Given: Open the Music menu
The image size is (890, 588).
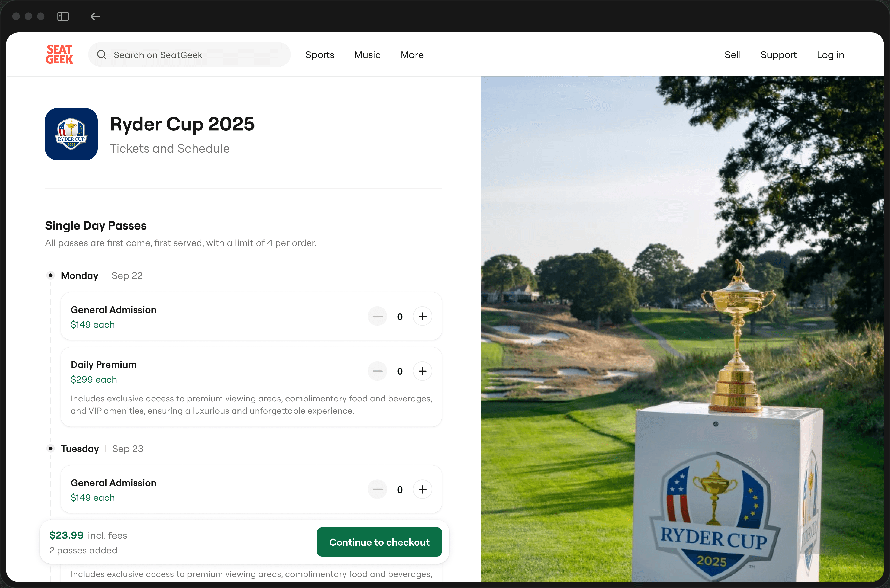Looking at the screenshot, I should click(x=367, y=55).
